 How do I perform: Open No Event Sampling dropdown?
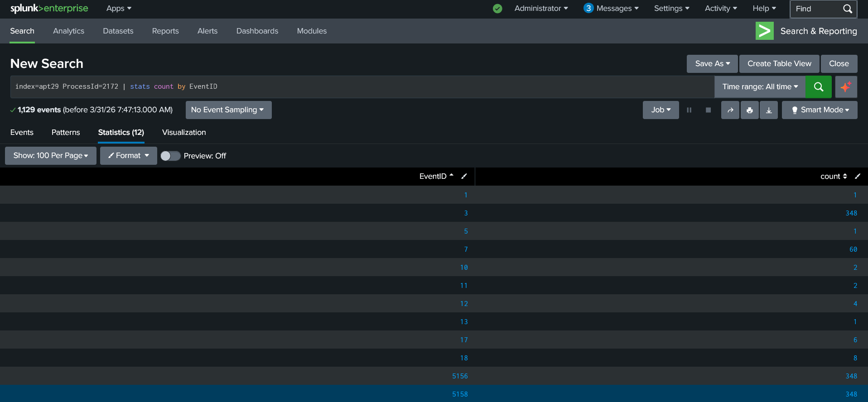coord(228,110)
